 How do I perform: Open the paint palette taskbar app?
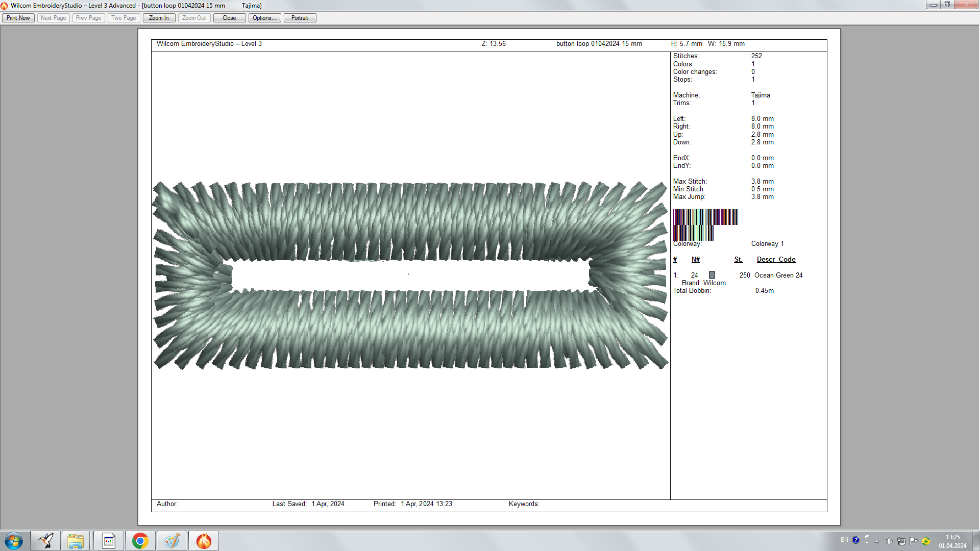[x=171, y=541]
